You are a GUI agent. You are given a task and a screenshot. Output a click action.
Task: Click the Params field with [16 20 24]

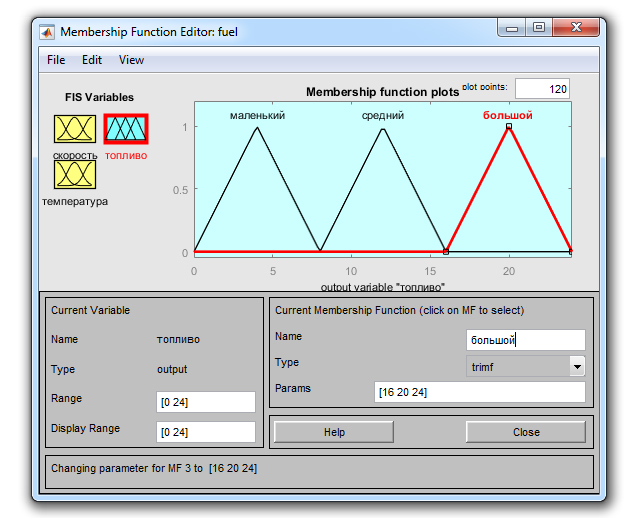tap(479, 392)
